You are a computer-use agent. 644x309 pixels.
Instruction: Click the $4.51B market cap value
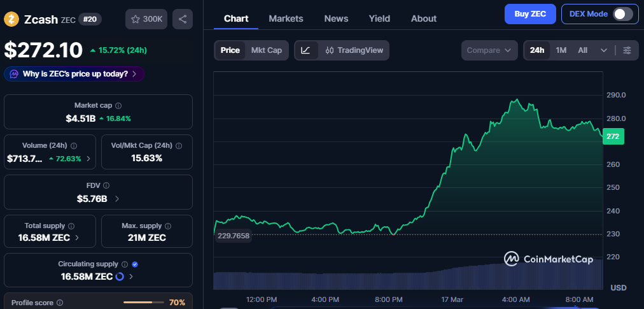tap(80, 119)
